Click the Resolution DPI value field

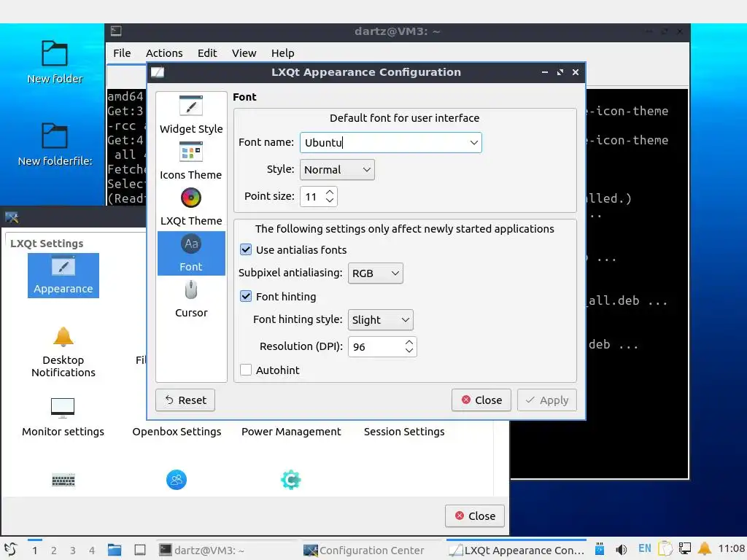(x=376, y=346)
